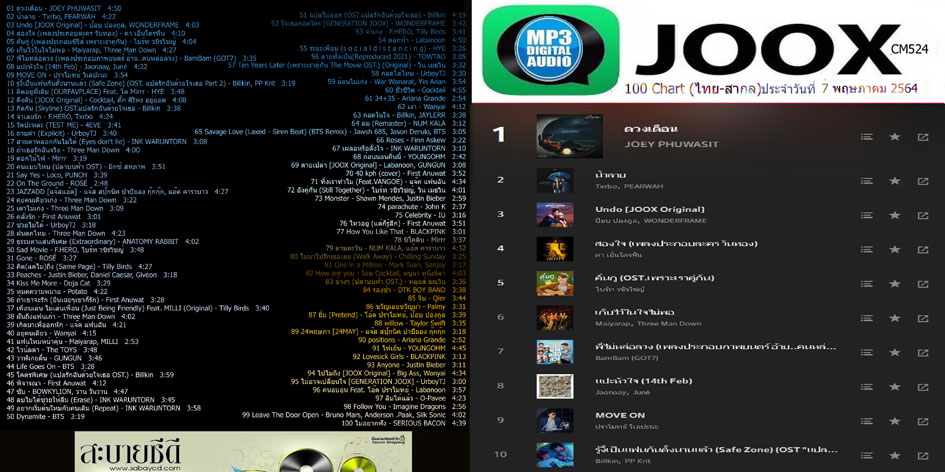945x472 pixels.
Task: Select '93 Anyone - Justin Bieber' entry
Action: pos(415,365)
